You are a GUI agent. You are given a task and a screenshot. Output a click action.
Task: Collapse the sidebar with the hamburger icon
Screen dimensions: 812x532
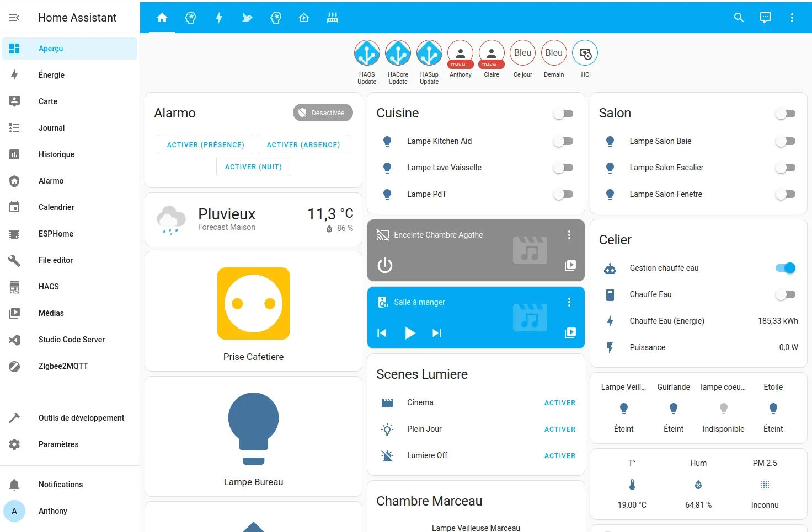14,17
